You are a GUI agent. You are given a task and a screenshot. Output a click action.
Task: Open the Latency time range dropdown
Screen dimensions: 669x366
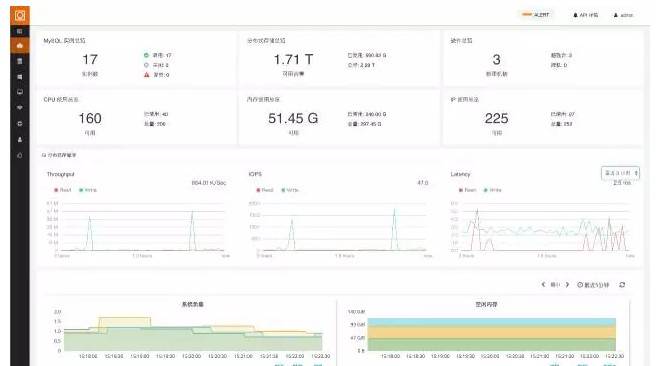pos(620,173)
